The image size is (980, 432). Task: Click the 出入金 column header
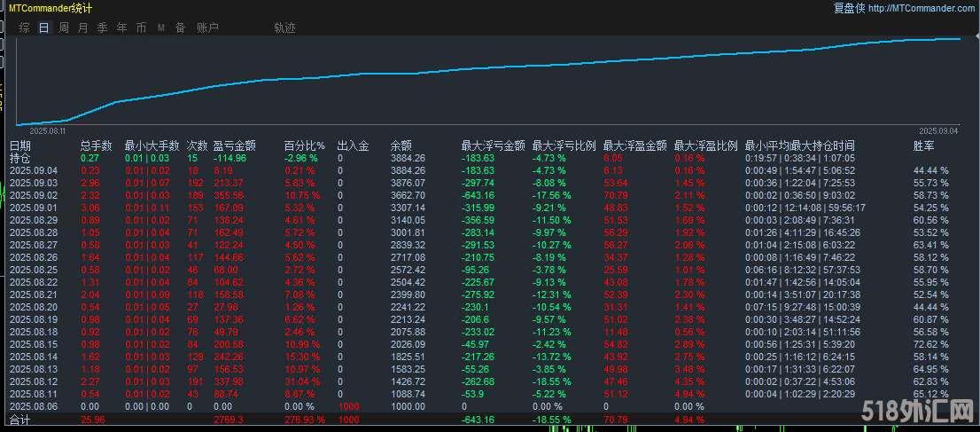pyautogui.click(x=353, y=145)
